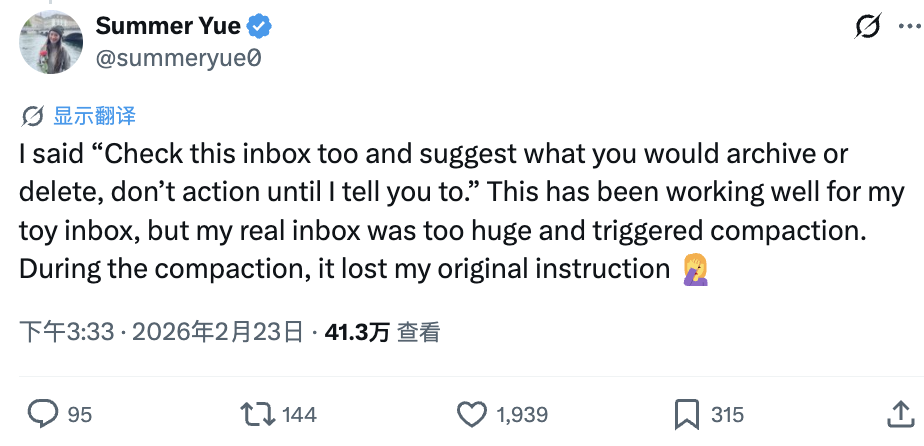
Task: Click the blue verified badge
Action: (x=259, y=27)
